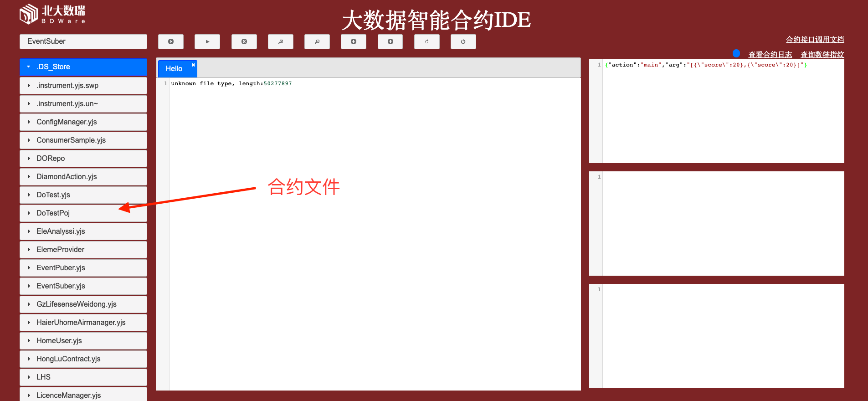Image resolution: width=868 pixels, height=401 pixels.
Task: Open the 查看合约日志 link
Action: [770, 55]
